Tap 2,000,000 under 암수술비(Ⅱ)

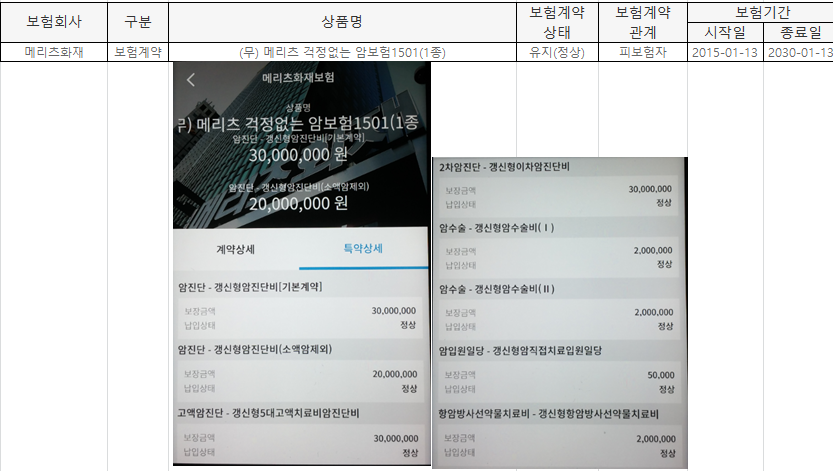[653, 313]
